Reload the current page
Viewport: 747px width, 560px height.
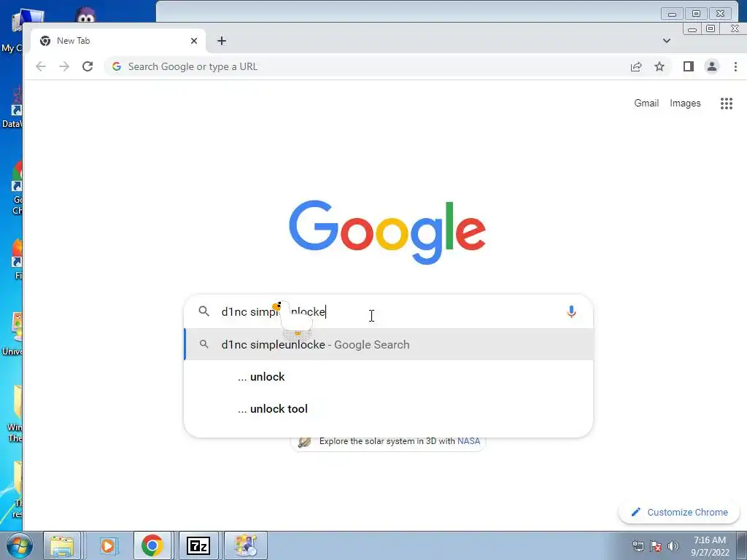(88, 66)
